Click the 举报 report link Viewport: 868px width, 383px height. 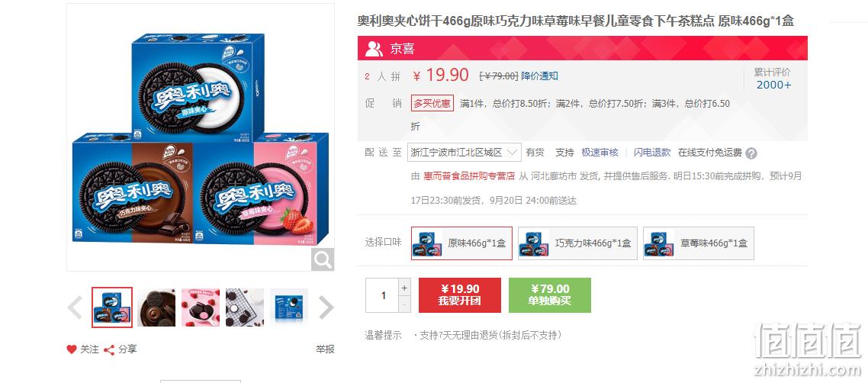(x=326, y=349)
